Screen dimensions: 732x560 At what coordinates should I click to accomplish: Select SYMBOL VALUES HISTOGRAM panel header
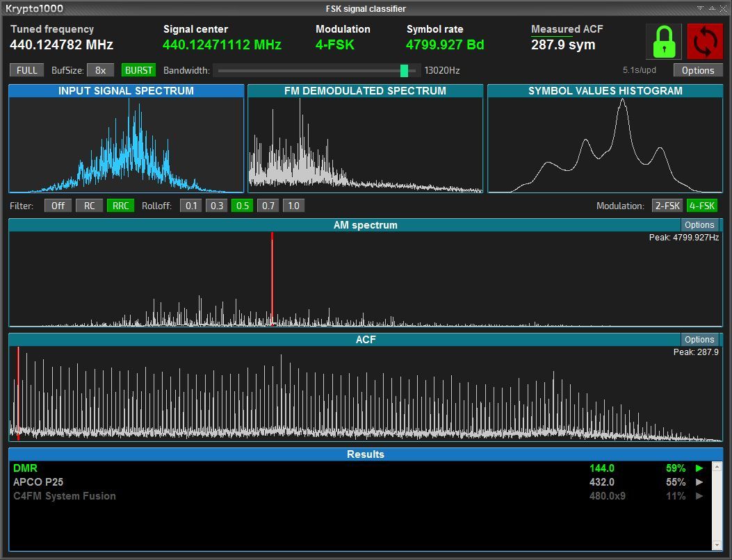(605, 91)
